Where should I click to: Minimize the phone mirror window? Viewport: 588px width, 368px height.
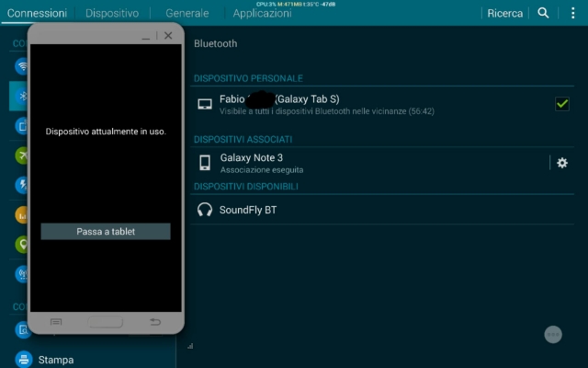pyautogui.click(x=146, y=36)
